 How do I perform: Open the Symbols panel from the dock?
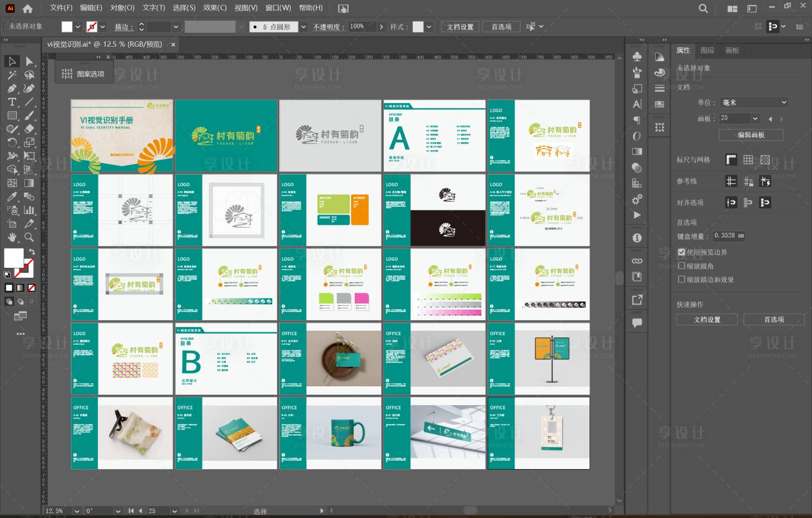(x=637, y=57)
